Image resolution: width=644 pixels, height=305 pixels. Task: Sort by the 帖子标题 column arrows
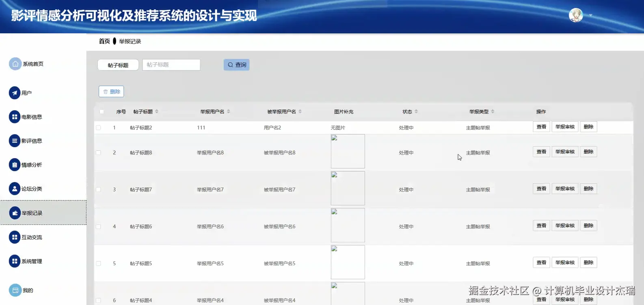157,111
